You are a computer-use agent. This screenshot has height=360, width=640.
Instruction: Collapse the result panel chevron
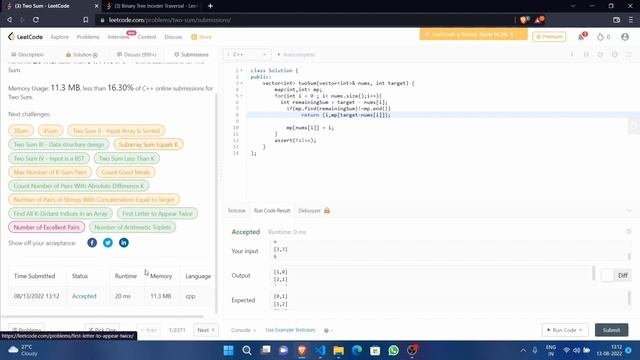629,211
